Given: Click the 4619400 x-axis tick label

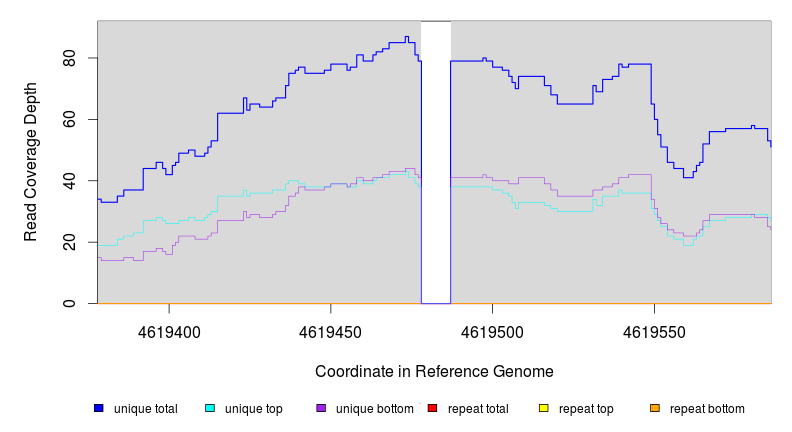Looking at the screenshot, I should 169,331.
